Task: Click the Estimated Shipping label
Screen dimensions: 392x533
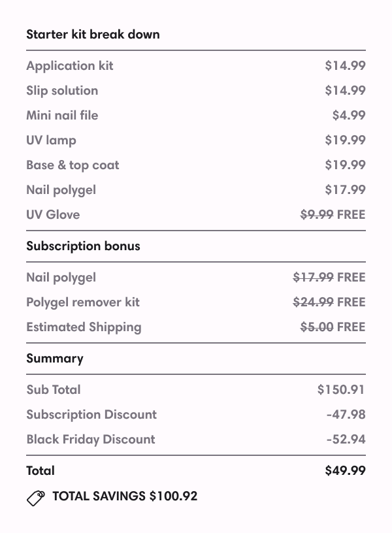Action: click(x=84, y=327)
